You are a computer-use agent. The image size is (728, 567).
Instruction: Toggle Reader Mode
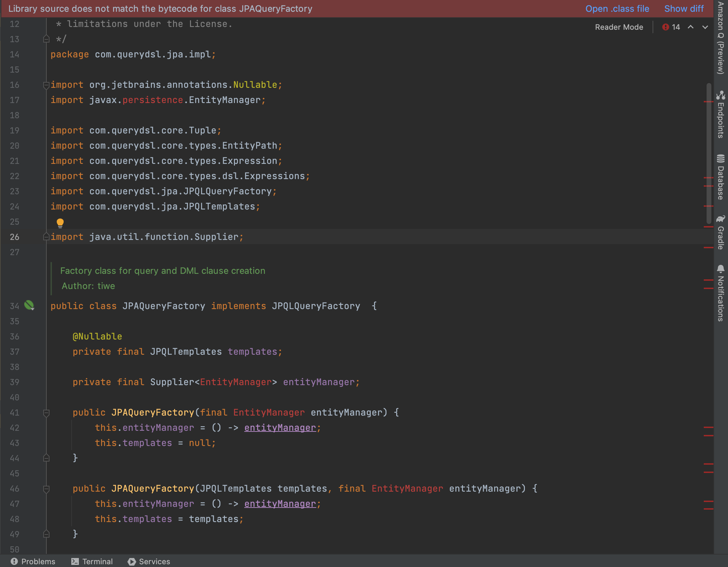click(x=619, y=27)
